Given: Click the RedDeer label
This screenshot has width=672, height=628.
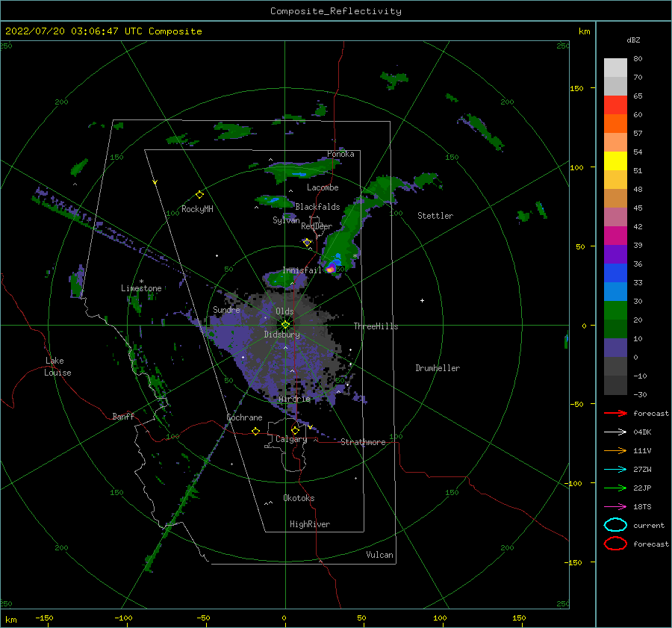Looking at the screenshot, I should pyautogui.click(x=317, y=226).
